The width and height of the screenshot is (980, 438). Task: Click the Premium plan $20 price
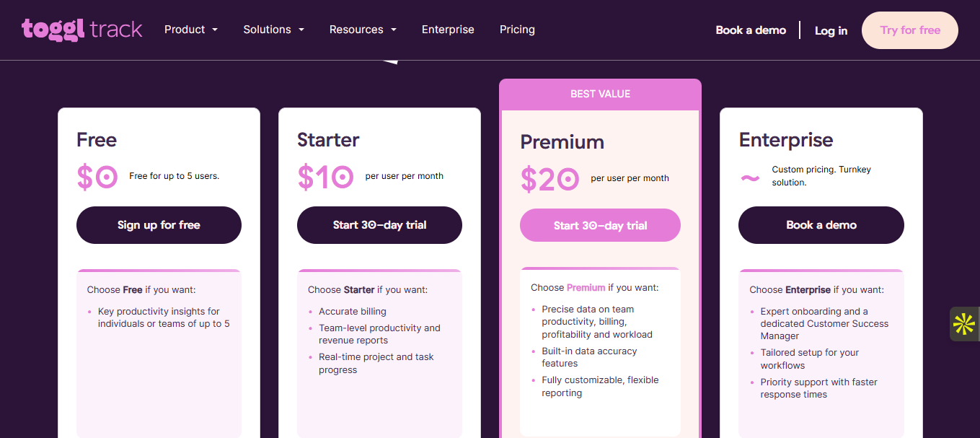tap(549, 180)
